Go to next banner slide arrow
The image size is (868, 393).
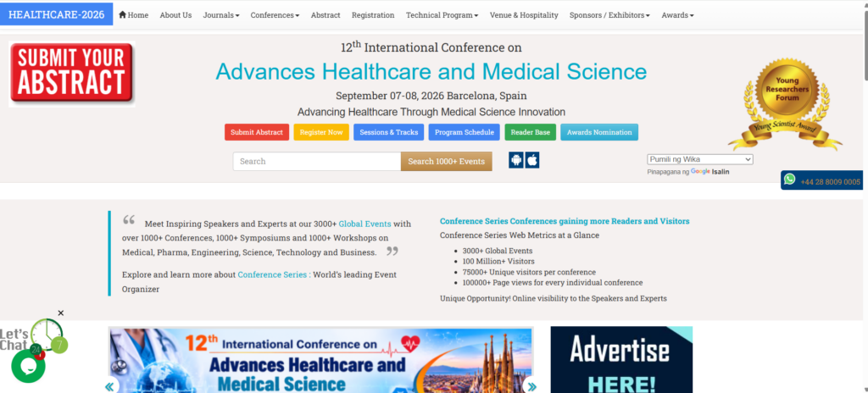[531, 386]
